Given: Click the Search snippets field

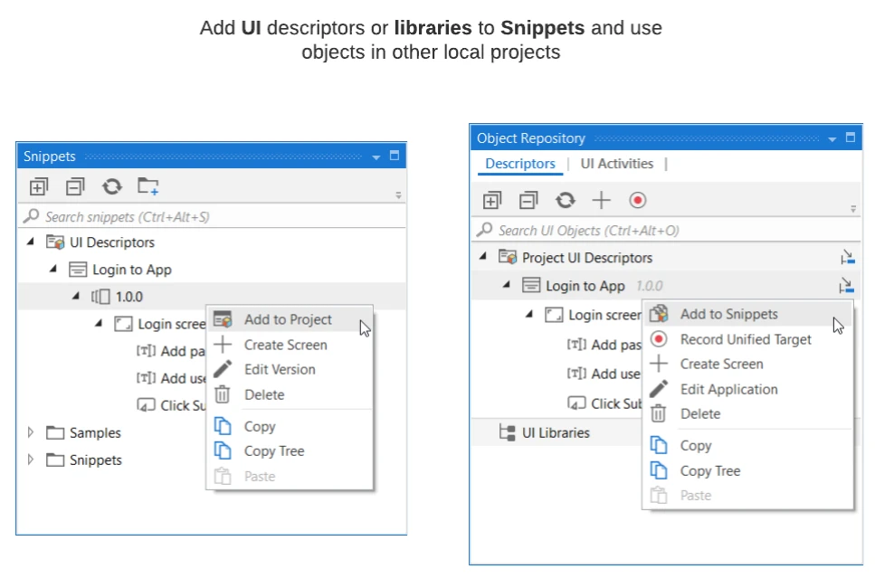Looking at the screenshot, I should 212,216.
